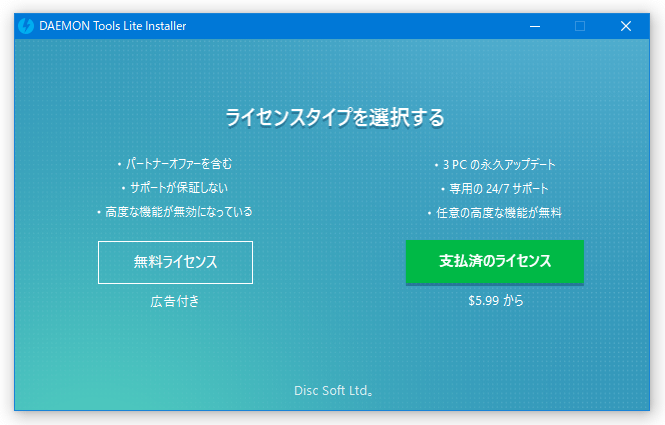Click the text 高度な機能が無効になっている

tap(179, 212)
